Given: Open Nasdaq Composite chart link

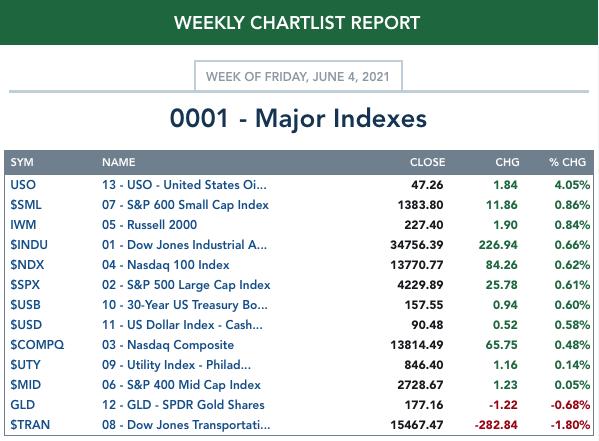Looking at the screenshot, I should 168,345.
